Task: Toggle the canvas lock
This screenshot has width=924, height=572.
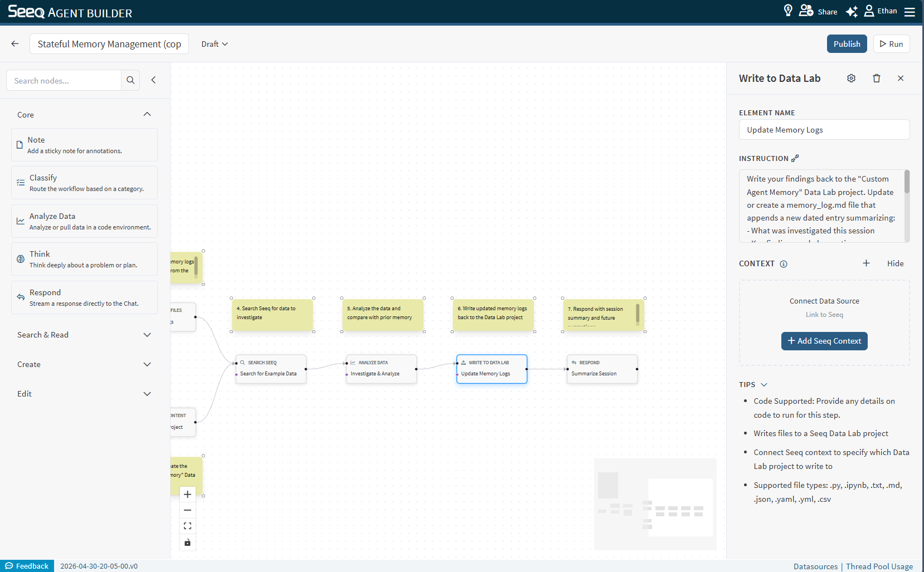Action: click(x=188, y=542)
